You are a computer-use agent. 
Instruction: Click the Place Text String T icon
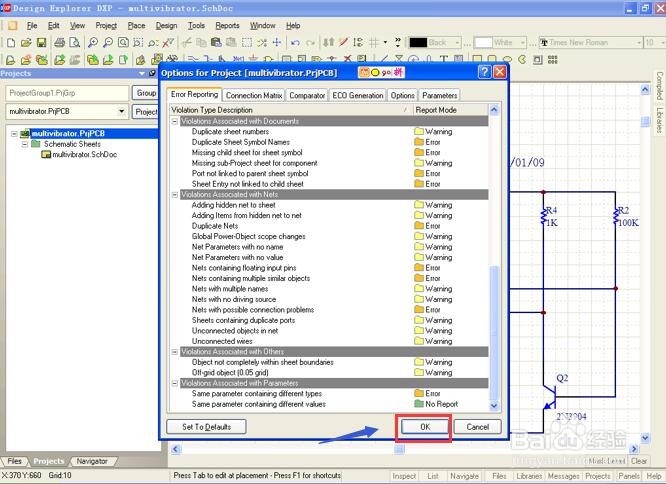(x=443, y=59)
